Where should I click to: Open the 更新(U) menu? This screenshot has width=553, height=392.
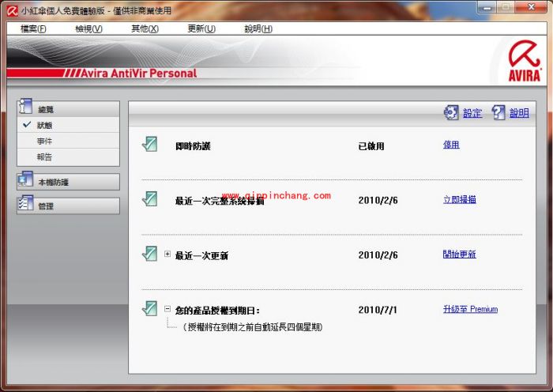201,29
